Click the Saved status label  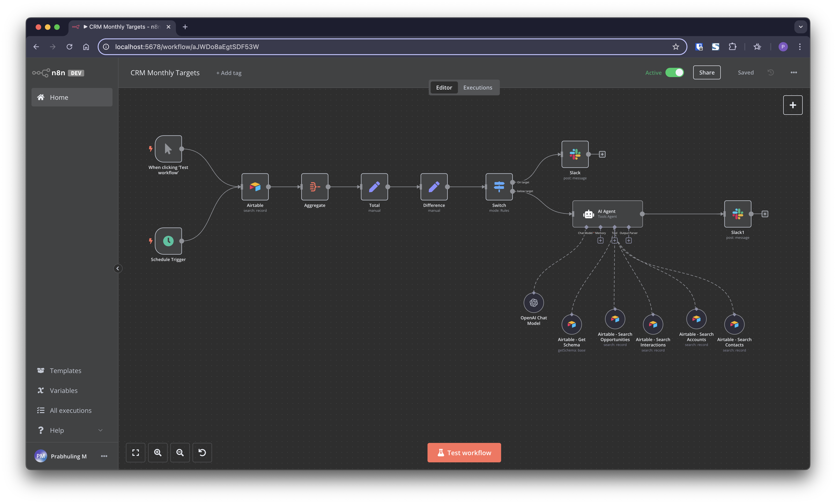(x=746, y=73)
